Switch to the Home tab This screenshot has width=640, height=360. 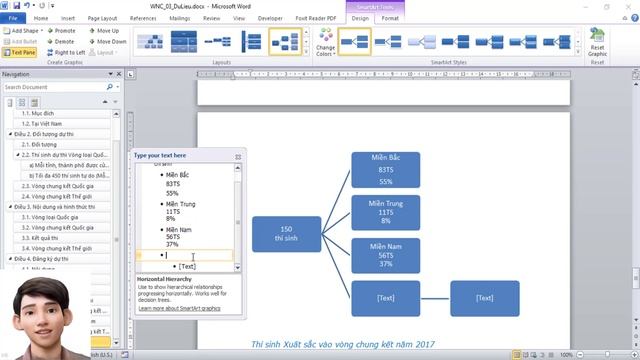click(41, 18)
